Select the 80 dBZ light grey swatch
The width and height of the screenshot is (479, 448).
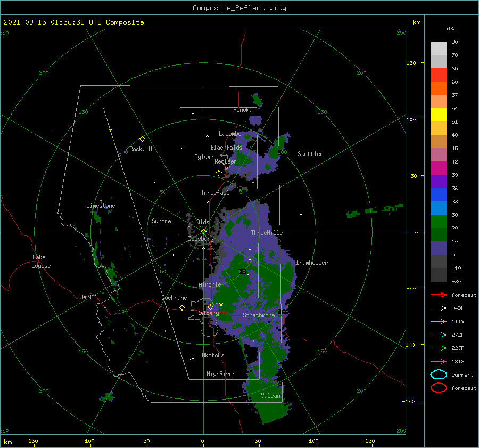(x=439, y=48)
